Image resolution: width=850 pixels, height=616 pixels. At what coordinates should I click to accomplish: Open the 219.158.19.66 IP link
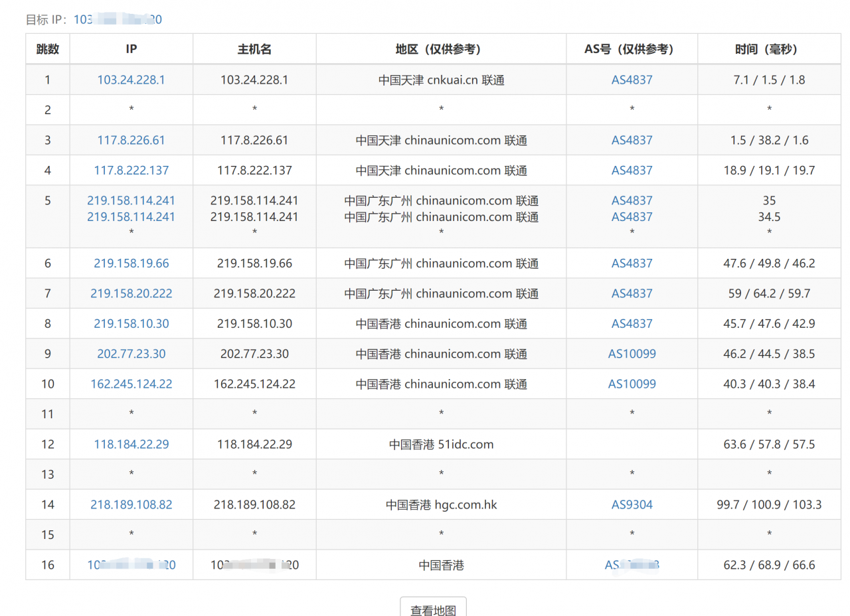pos(131,264)
